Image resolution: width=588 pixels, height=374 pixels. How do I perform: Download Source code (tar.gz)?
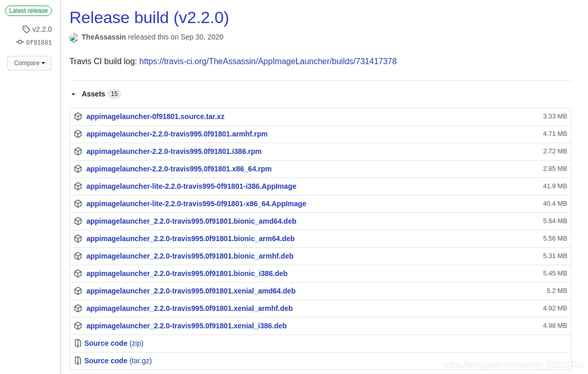pyautogui.click(x=118, y=361)
